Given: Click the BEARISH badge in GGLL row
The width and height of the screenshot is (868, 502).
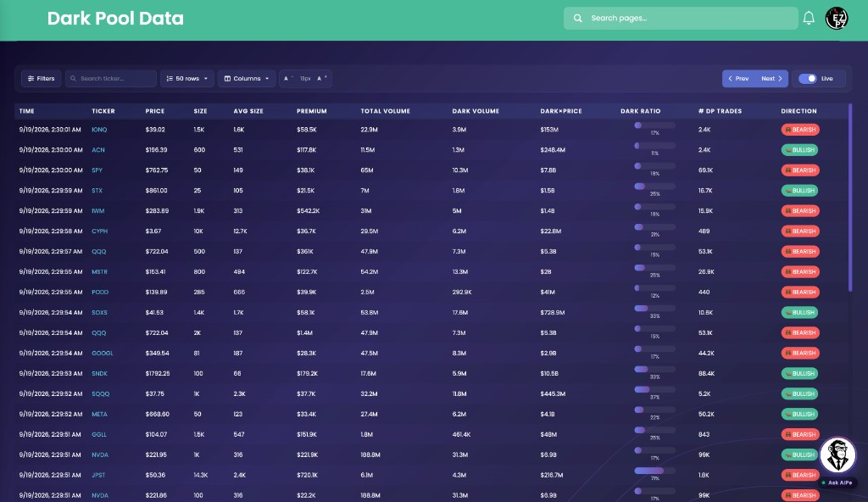Looking at the screenshot, I should [x=800, y=434].
